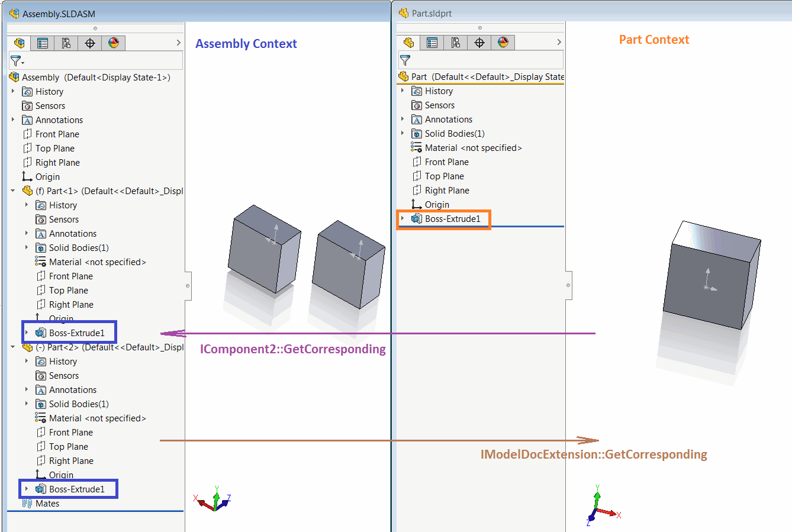Select the PropertyManager tab in the Part.sldprt window
Screen dimensions: 792x532
click(x=432, y=42)
